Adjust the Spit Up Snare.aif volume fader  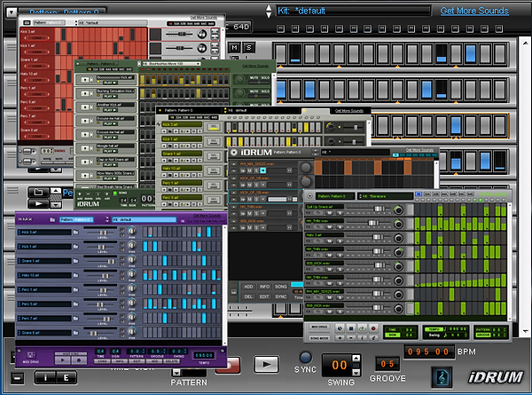coord(379,209)
